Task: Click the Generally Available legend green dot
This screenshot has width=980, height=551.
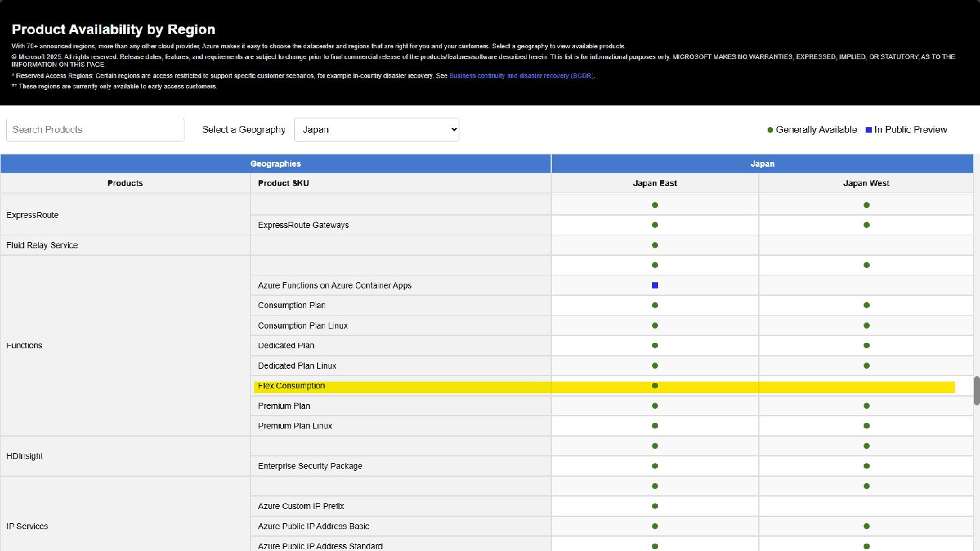Action: 770,130
